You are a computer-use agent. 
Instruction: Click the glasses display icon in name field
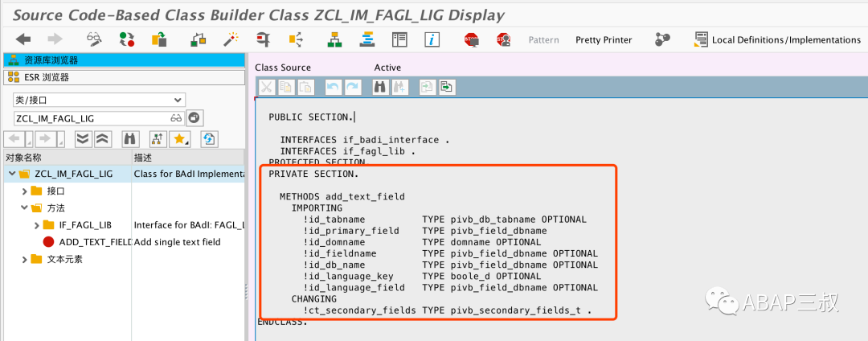176,118
